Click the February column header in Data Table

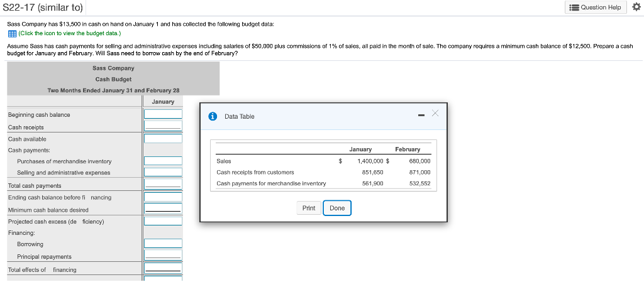point(408,149)
